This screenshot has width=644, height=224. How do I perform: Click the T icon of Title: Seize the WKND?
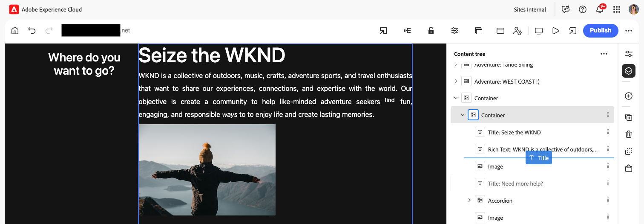coord(480,132)
